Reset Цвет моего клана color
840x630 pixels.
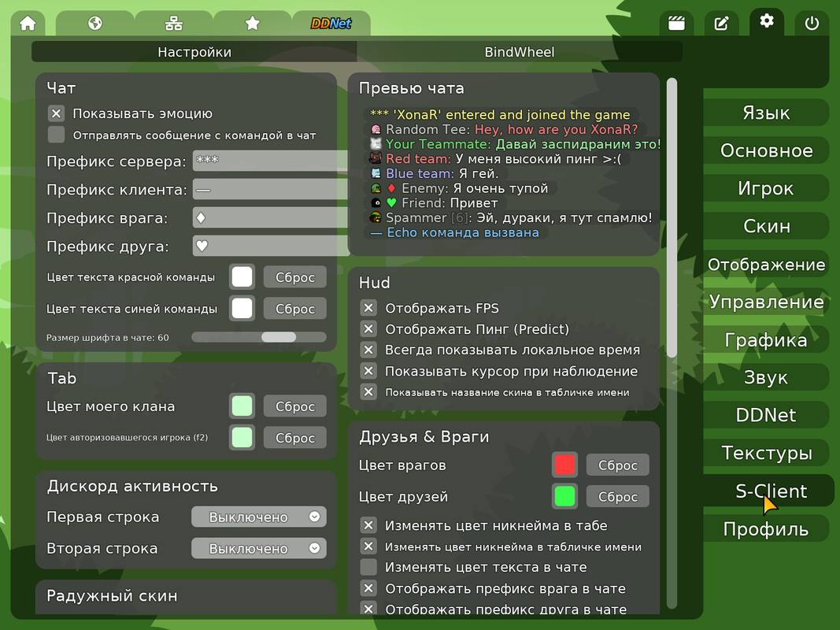[x=295, y=406]
